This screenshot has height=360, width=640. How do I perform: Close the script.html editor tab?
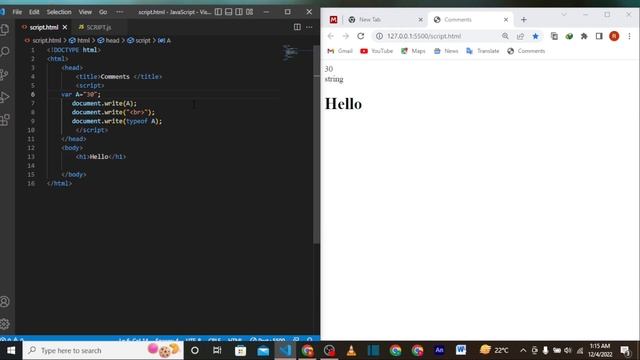tap(65, 27)
